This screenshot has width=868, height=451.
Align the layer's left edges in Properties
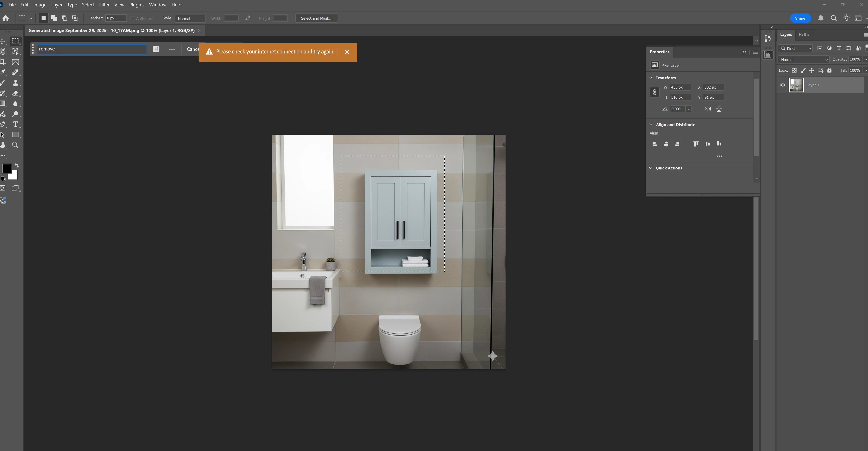pos(654,144)
